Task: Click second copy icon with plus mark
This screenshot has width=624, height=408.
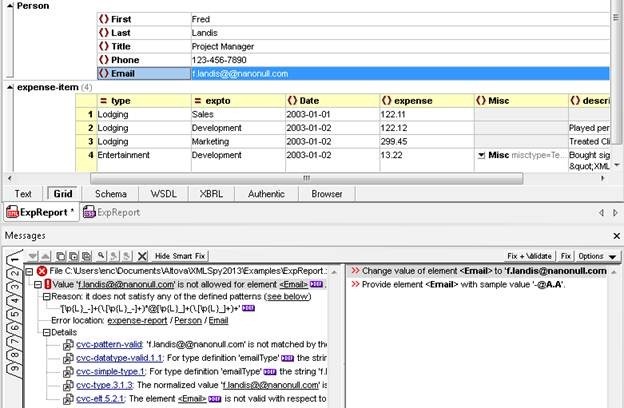Action: [74, 256]
